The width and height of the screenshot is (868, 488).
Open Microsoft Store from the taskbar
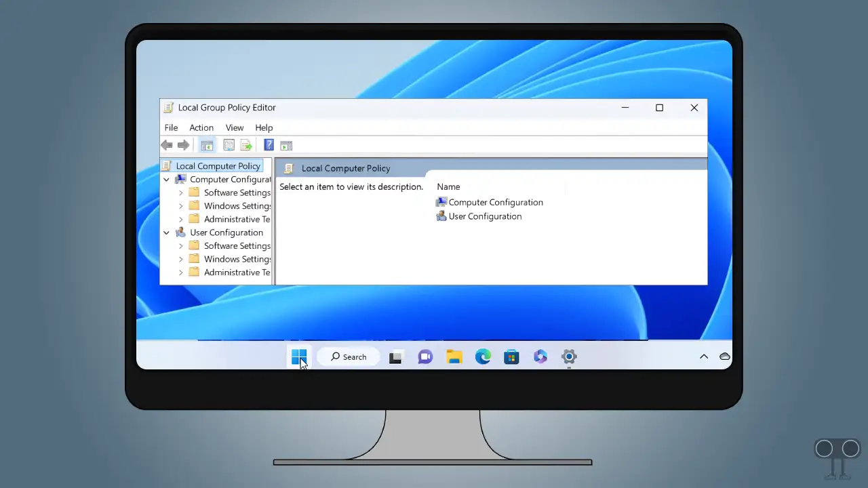tap(511, 357)
